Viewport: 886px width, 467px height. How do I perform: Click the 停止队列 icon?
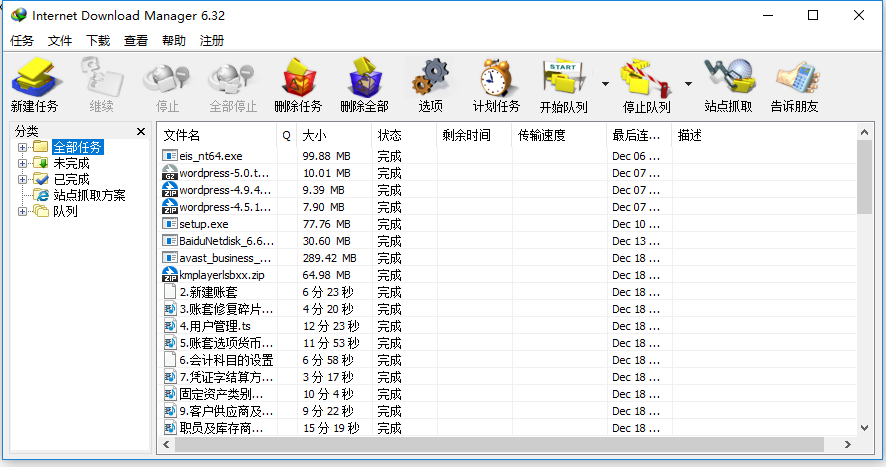pos(646,77)
